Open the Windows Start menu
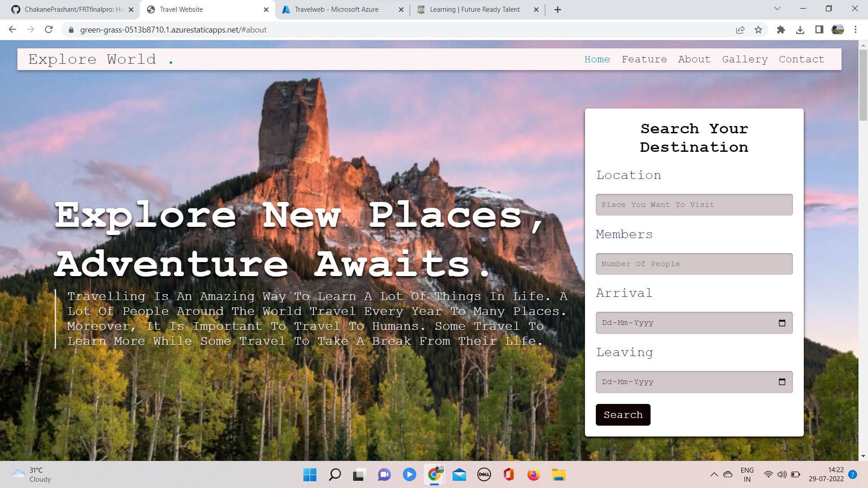The height and width of the screenshot is (488, 868). (x=310, y=475)
